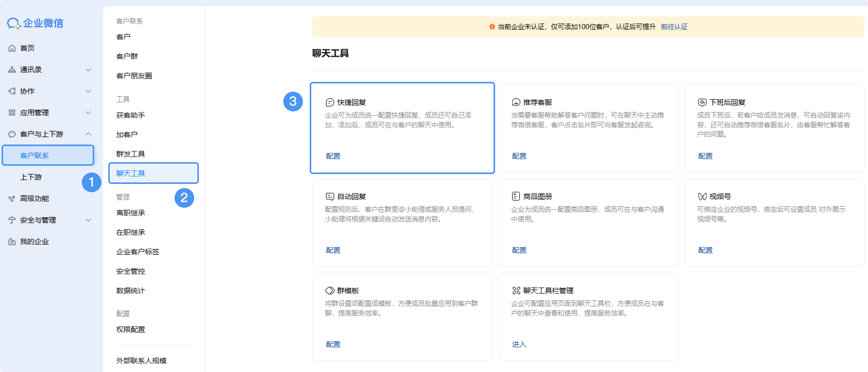Click the 应用管理 grid icon
Viewport: 868px width, 372px height.
point(12,112)
